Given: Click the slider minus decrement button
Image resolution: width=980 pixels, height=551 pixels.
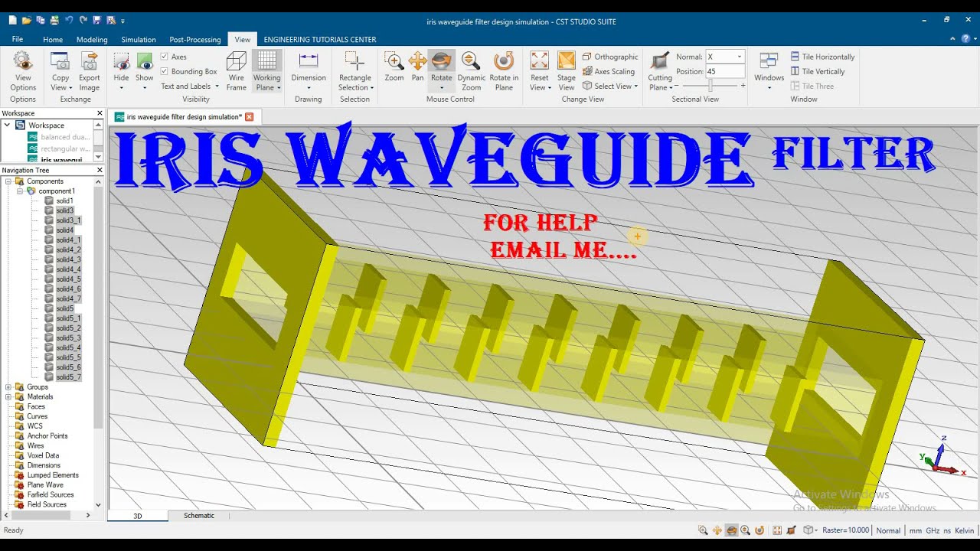Looking at the screenshot, I should (676, 86).
